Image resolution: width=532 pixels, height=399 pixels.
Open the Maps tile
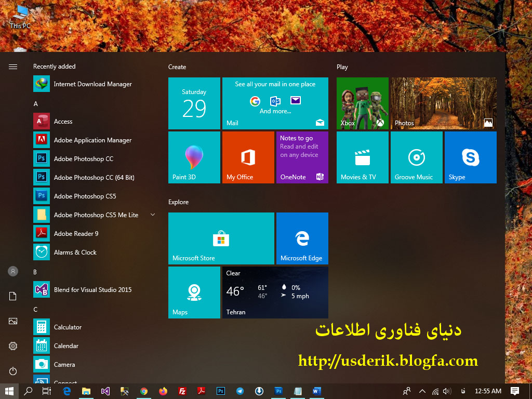pyautogui.click(x=194, y=292)
